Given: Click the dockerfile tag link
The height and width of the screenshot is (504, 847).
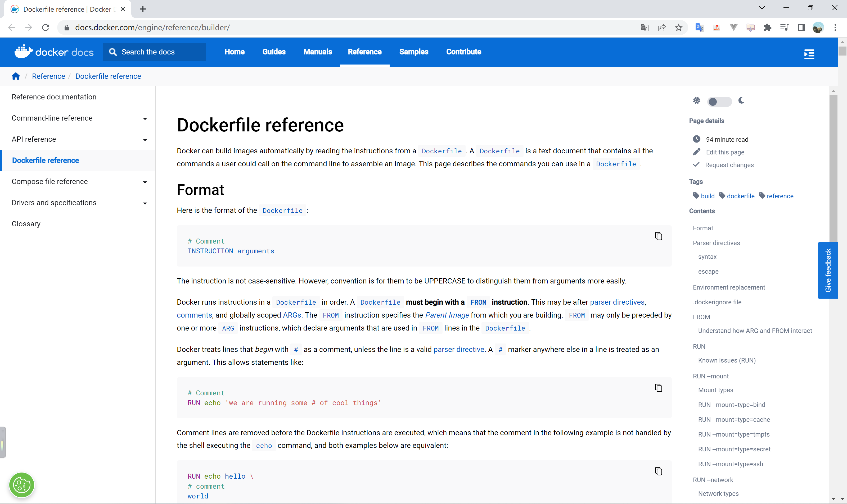Looking at the screenshot, I should (741, 196).
